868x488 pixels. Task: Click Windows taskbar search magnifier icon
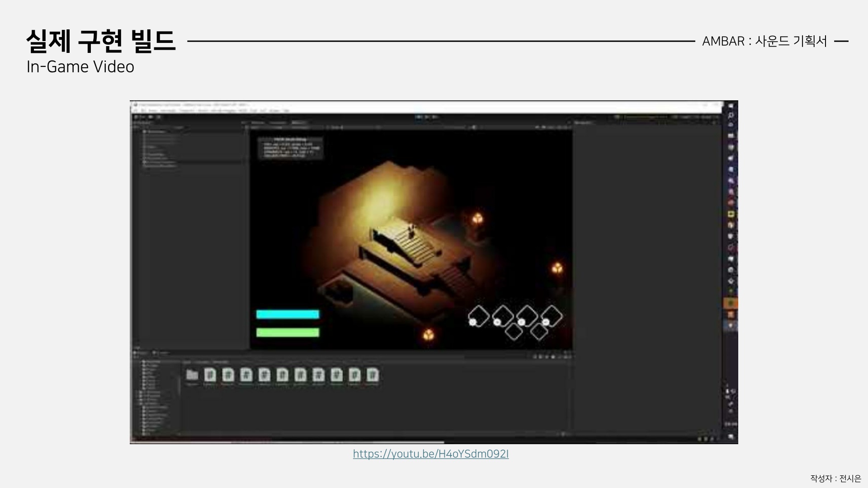click(731, 115)
